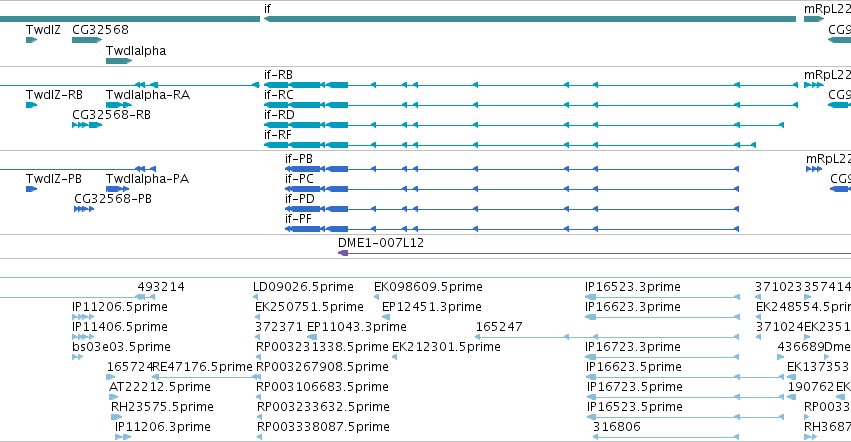This screenshot has height=442, width=851.
Task: Select the IP16523.3prime EST
Action: [662, 297]
